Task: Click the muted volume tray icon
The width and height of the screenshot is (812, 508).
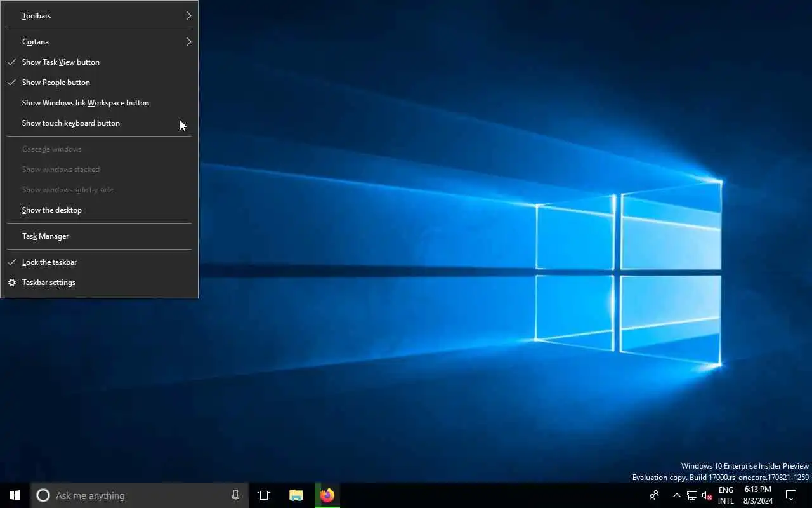Action: click(x=707, y=495)
